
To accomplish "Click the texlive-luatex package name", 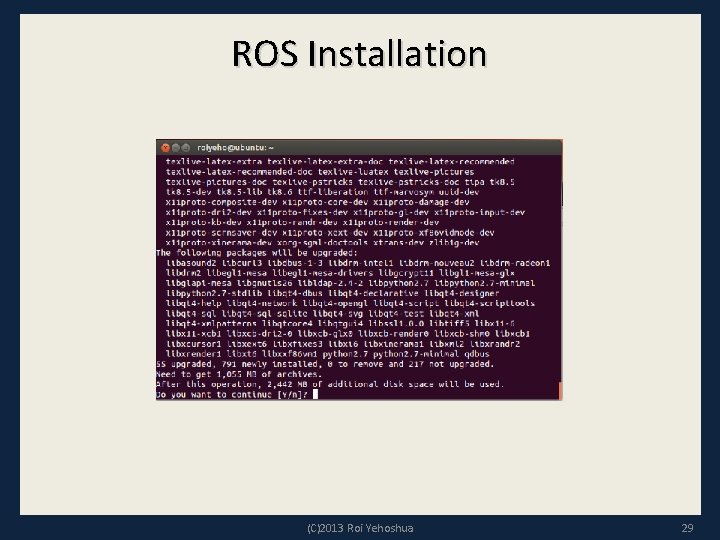I will (x=353, y=172).
